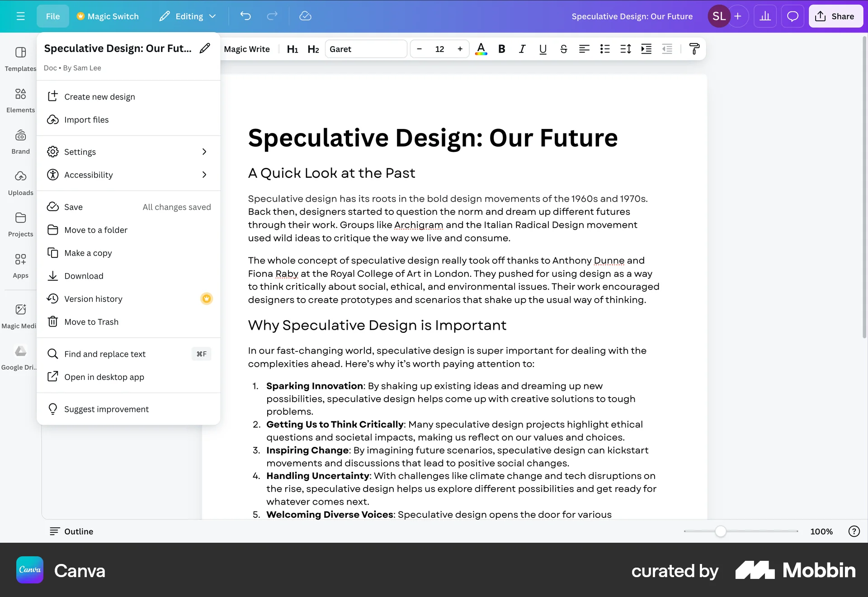Viewport: 868px width, 597px height.
Task: Click the Share button
Action: pyautogui.click(x=835, y=16)
